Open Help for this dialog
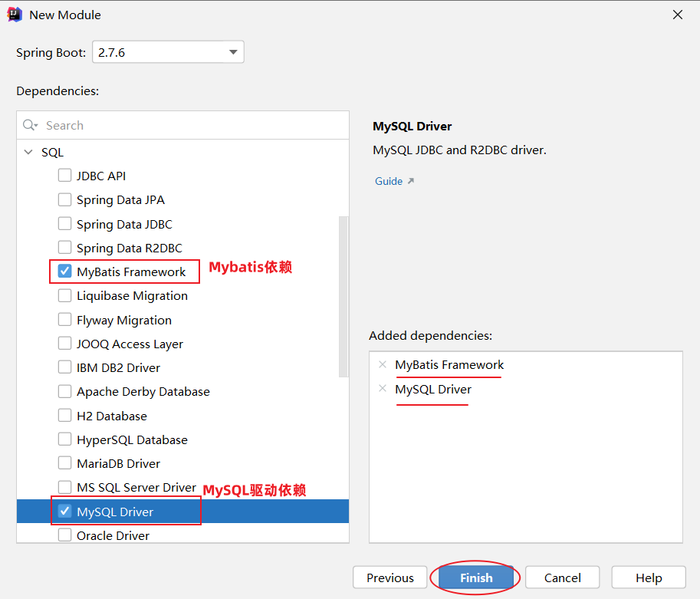This screenshot has height=599, width=700. tap(648, 578)
